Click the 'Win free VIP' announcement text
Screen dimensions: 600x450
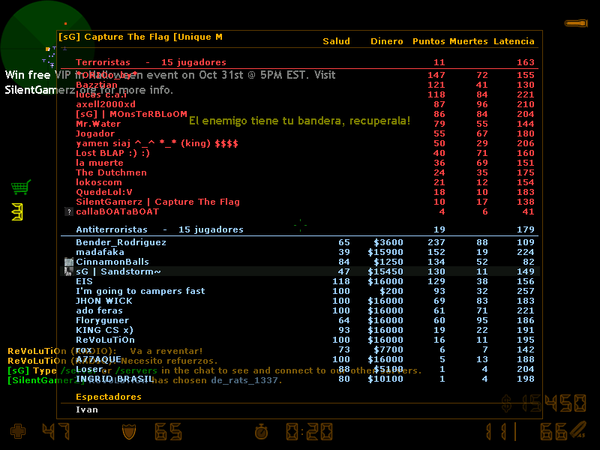(x=170, y=82)
